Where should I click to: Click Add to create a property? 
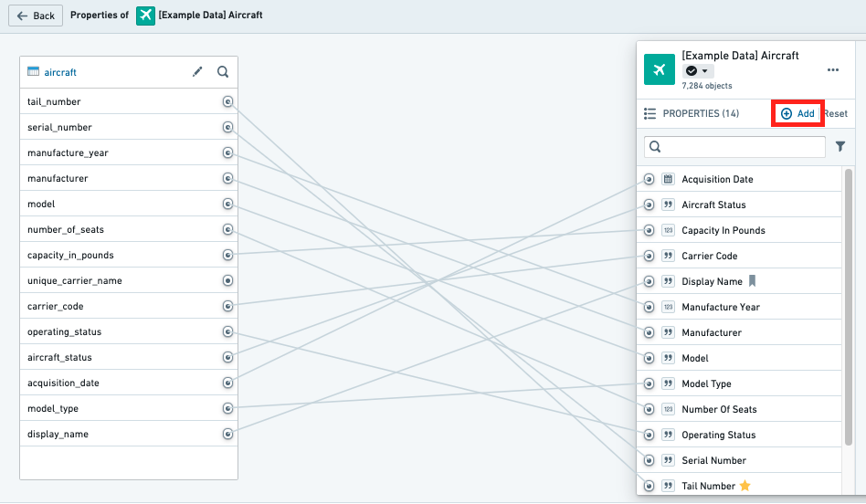[x=797, y=114]
